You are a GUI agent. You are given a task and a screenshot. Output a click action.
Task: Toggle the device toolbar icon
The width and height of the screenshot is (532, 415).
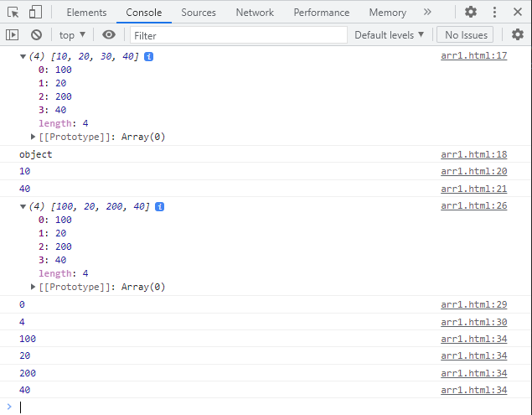click(35, 13)
